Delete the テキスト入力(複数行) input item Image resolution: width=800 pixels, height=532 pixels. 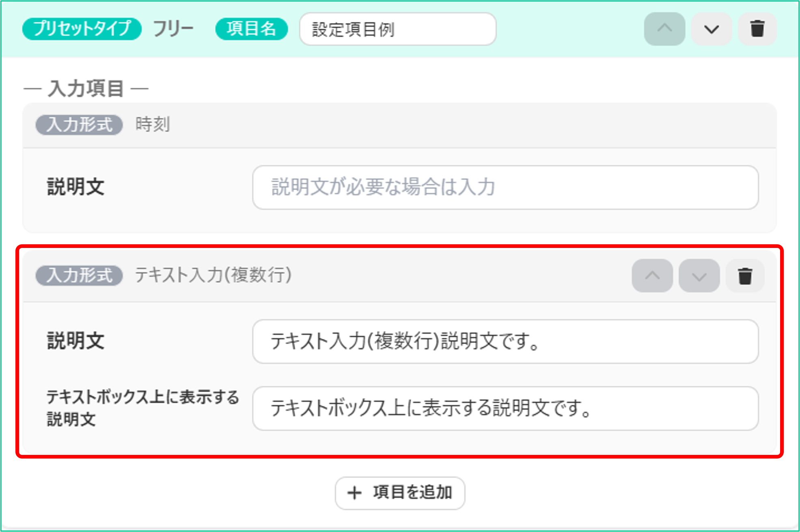click(745, 276)
